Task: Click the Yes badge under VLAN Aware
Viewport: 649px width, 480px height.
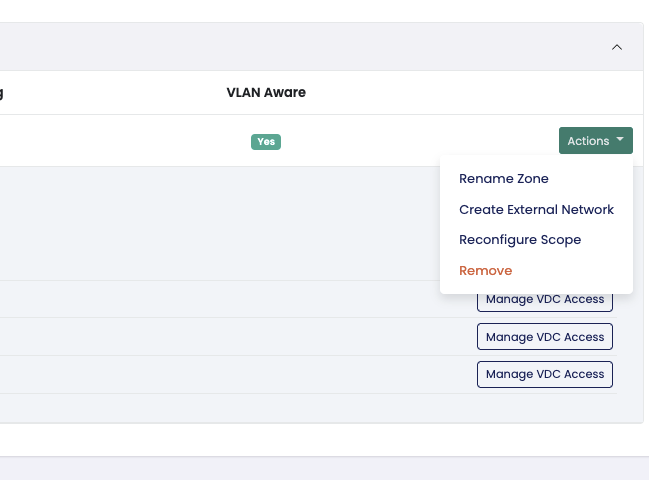Action: point(266,142)
